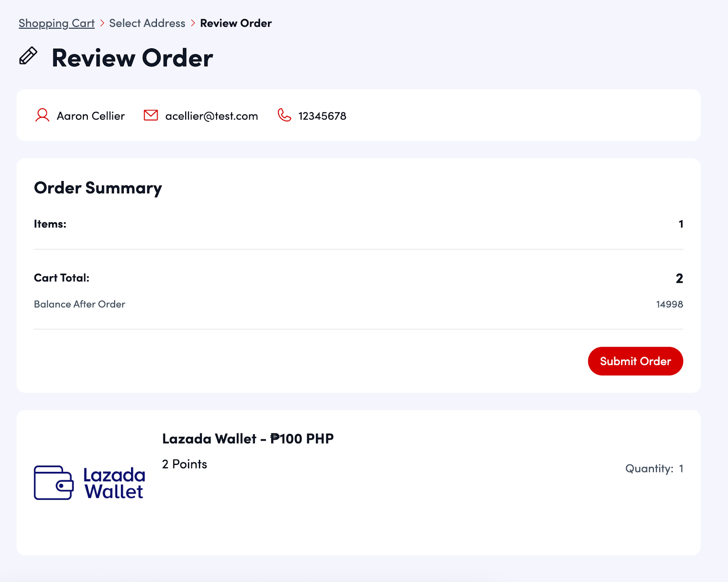
Task: Click the name Aaron Cellier
Action: click(91, 116)
